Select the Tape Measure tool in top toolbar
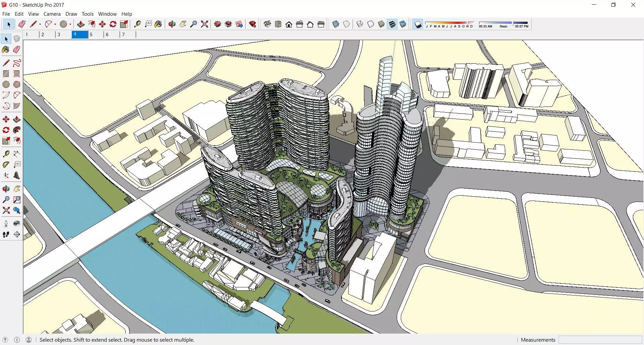The image size is (644, 345). pyautogui.click(x=137, y=24)
